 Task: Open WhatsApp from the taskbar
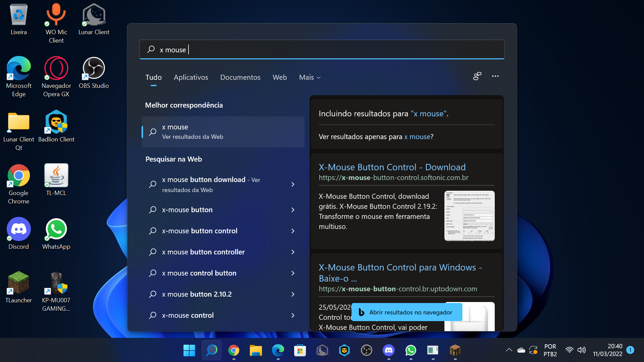click(x=411, y=351)
